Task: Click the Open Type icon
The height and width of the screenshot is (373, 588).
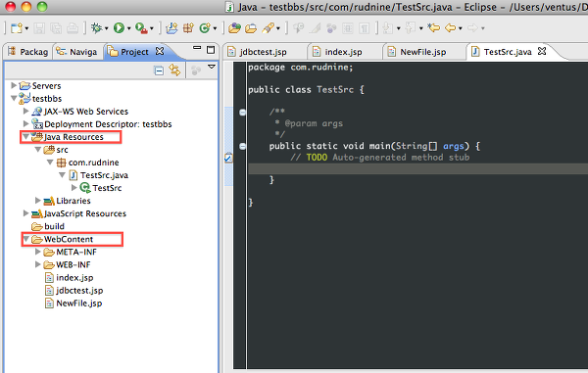Action: (x=234, y=28)
